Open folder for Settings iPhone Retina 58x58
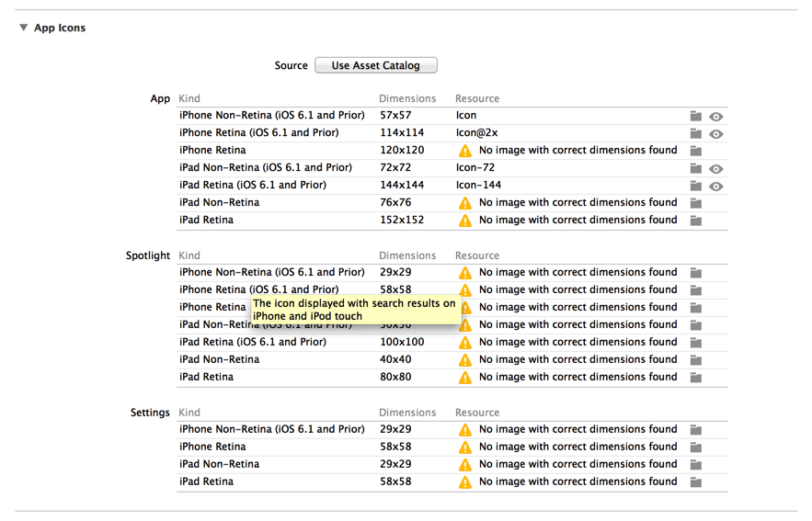 [x=695, y=447]
